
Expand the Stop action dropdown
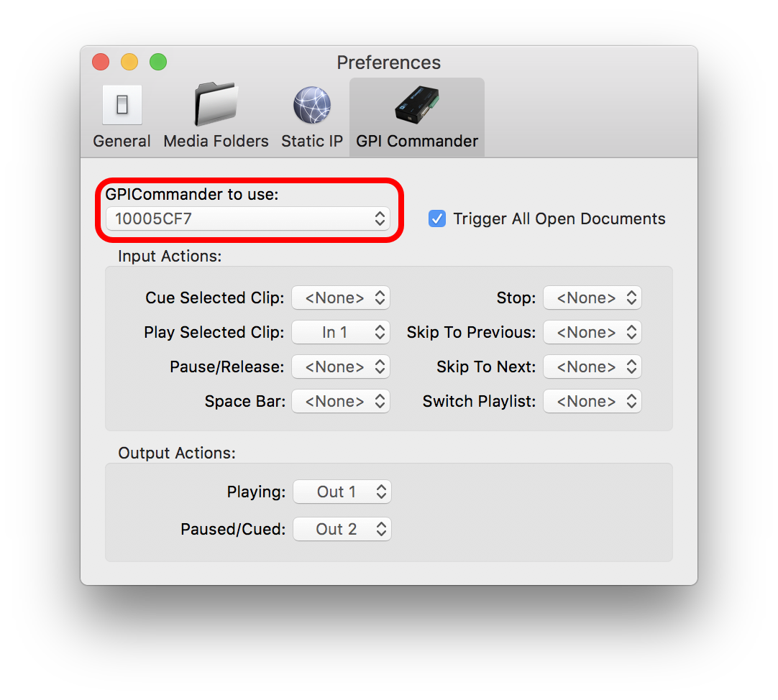point(592,298)
